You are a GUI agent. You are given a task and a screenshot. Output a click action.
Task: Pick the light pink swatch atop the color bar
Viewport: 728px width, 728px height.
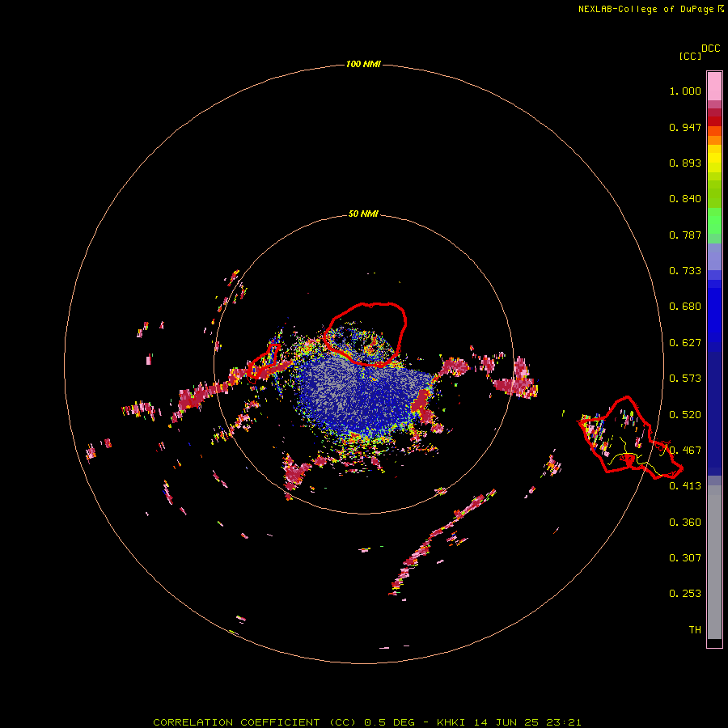click(714, 86)
